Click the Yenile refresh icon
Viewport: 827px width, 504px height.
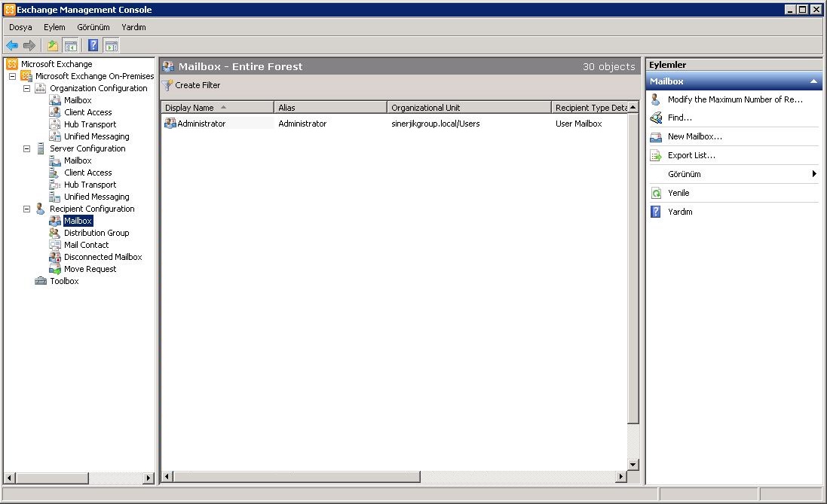656,193
